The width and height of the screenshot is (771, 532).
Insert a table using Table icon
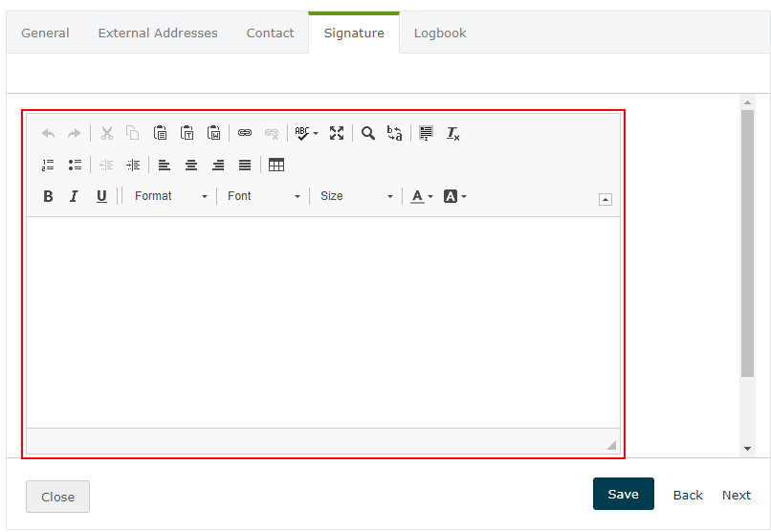click(276, 166)
